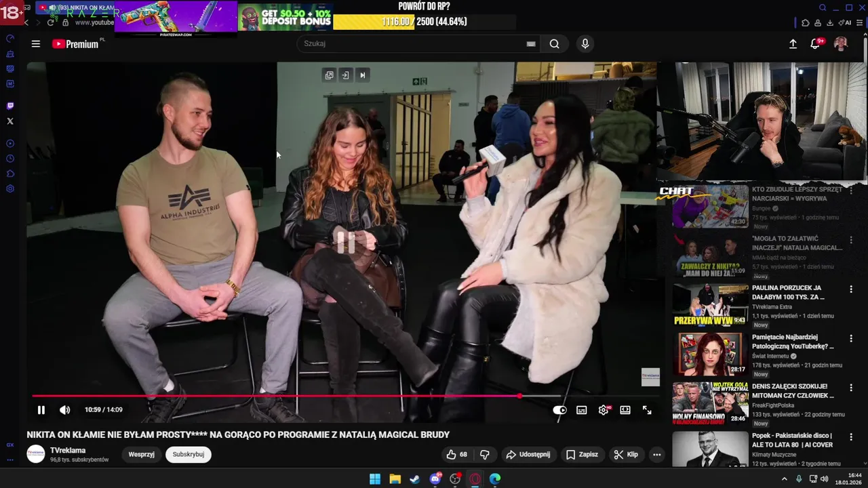Click the Subskrybuj button
Screen dimensions: 868x488
(x=189, y=455)
